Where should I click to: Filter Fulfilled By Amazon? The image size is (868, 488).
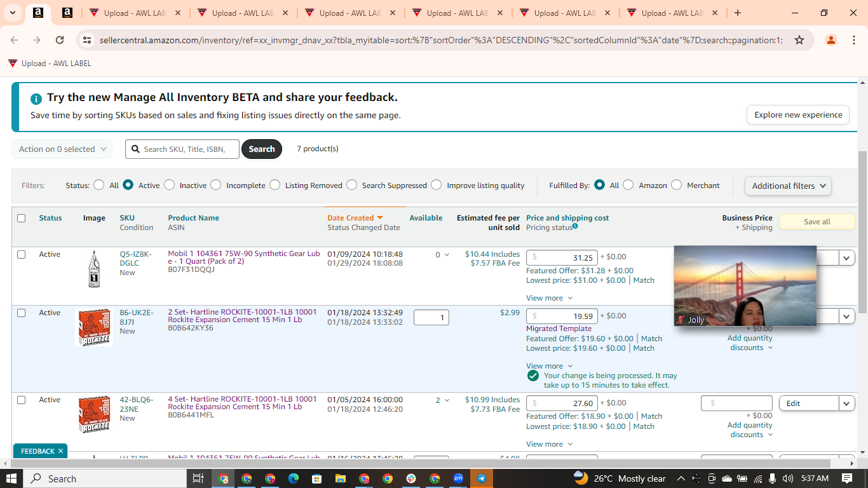click(x=628, y=185)
